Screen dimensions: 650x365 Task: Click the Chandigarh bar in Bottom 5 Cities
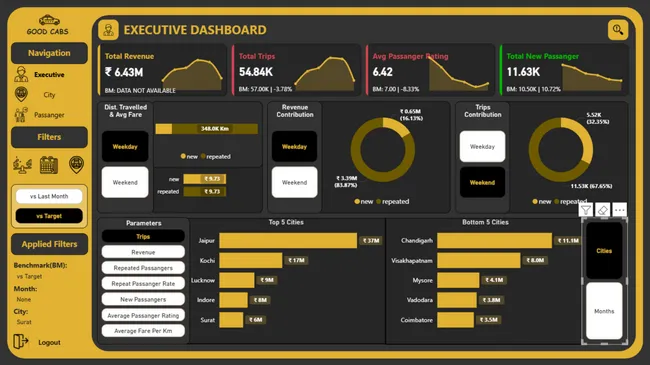coord(495,241)
